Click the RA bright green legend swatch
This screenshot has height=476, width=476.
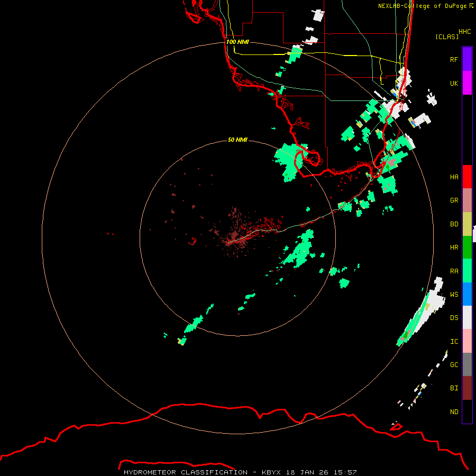pyautogui.click(x=467, y=271)
